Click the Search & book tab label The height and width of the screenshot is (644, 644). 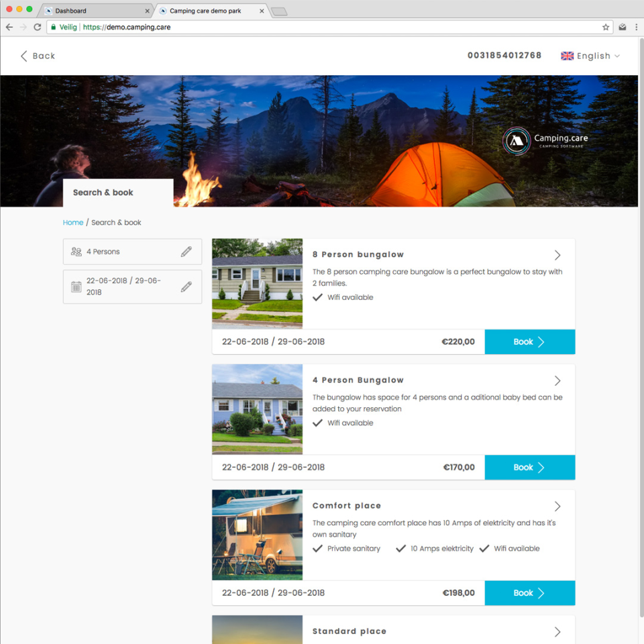coord(103,193)
